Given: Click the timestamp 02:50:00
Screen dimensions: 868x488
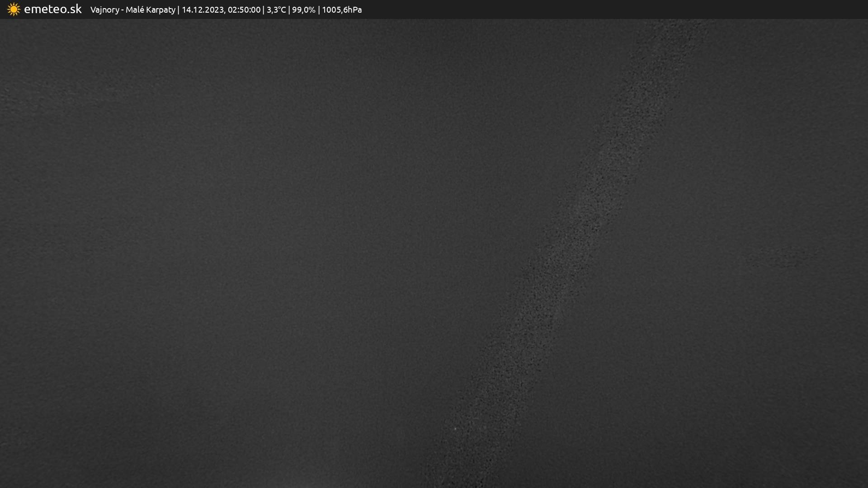Looking at the screenshot, I should (244, 10).
